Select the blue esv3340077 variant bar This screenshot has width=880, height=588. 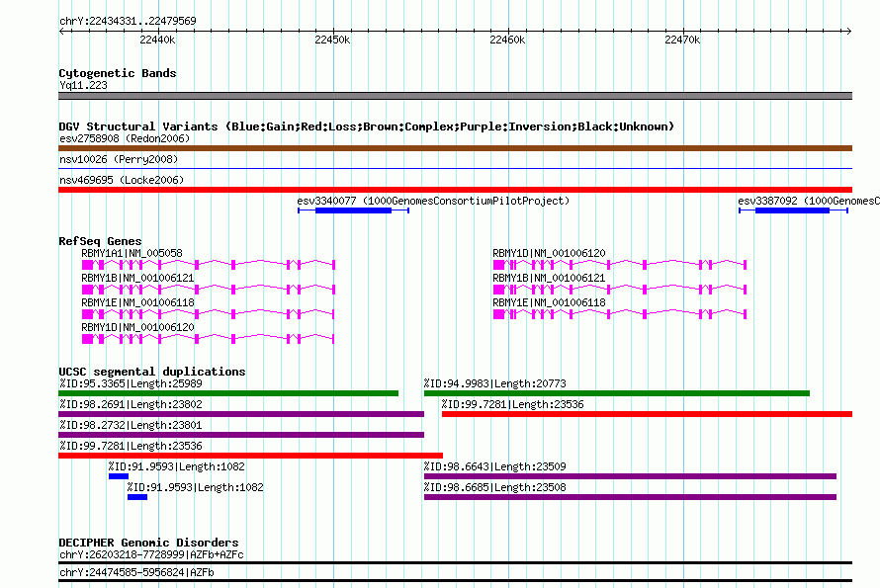click(x=354, y=210)
